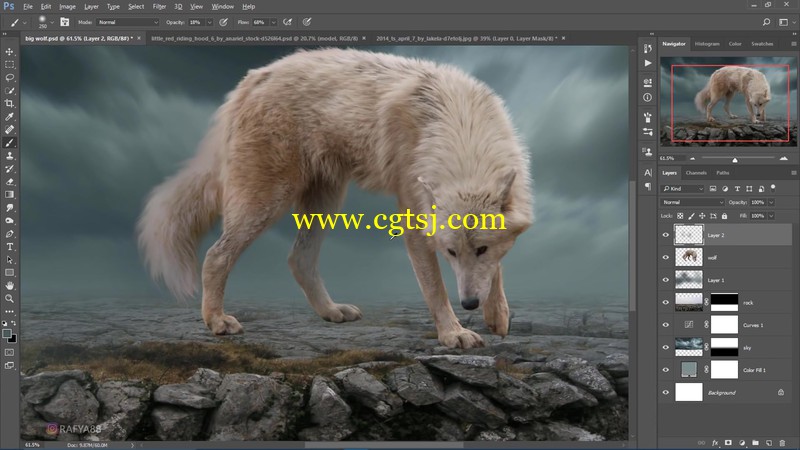
Task: Click the rock layer mask thumbnail
Action: pos(724,303)
